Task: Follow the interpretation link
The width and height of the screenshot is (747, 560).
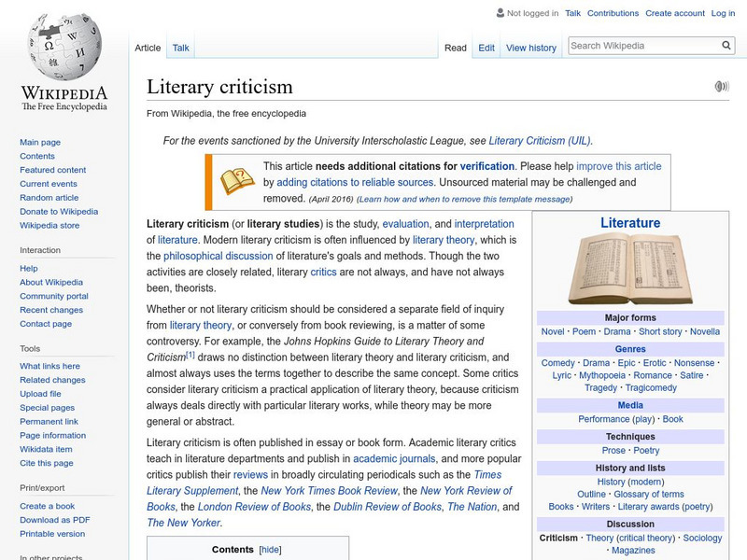Action: coord(484,224)
